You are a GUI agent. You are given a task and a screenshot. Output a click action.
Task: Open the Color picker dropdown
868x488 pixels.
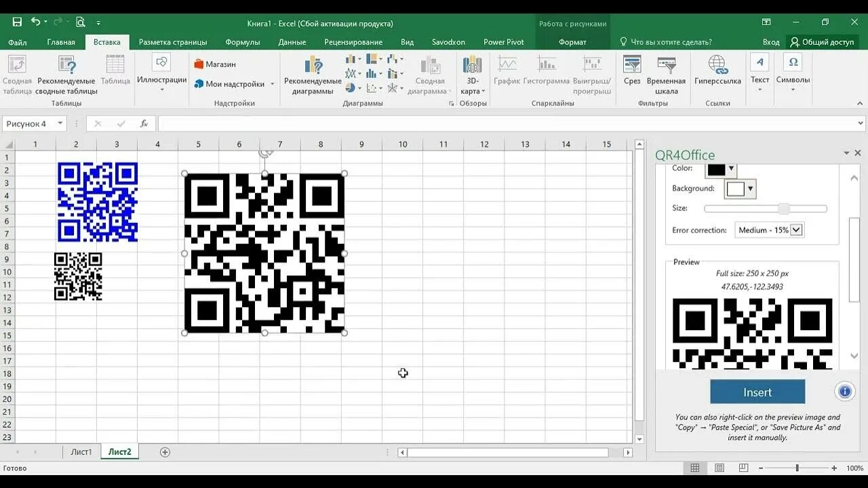tap(731, 169)
